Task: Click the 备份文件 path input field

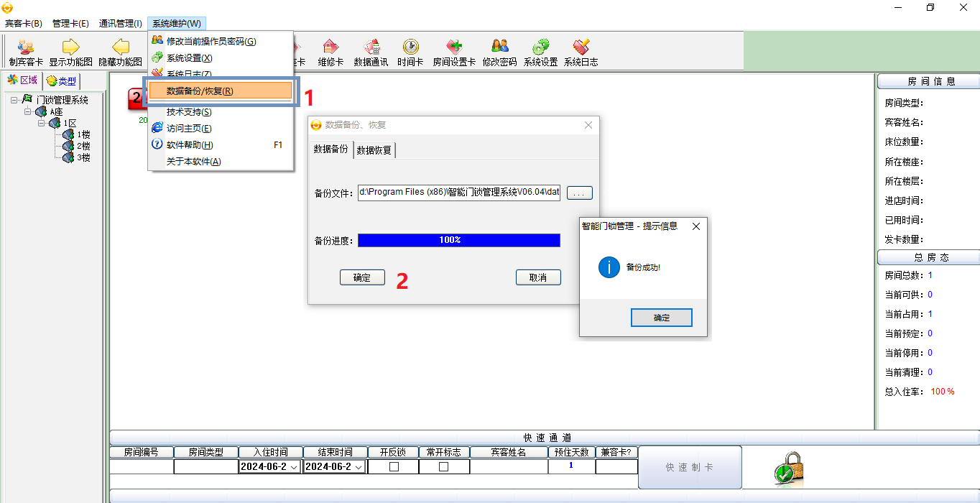Action: [x=458, y=193]
